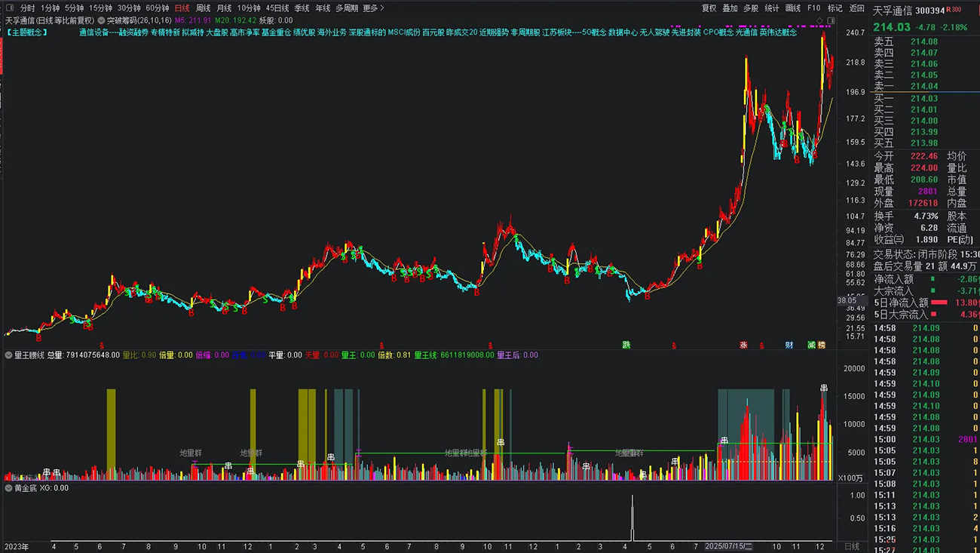Open the 专精特新 concept link
The width and height of the screenshot is (980, 553).
coord(165,32)
